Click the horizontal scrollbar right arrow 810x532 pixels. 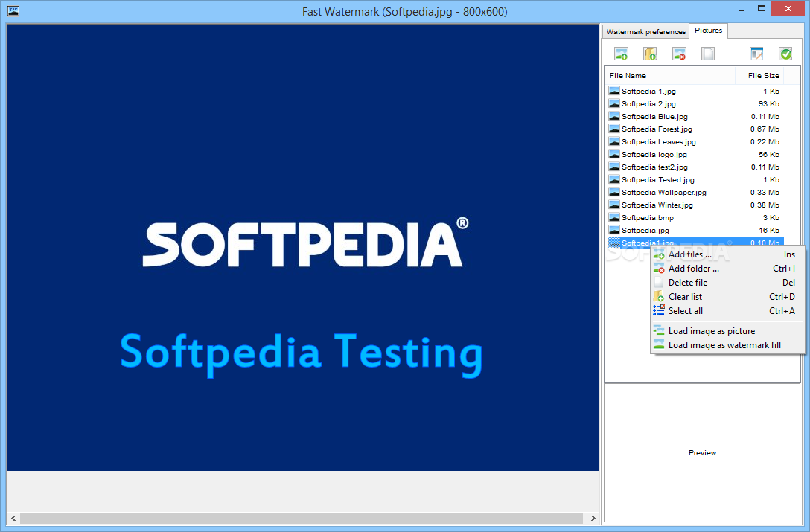593,518
